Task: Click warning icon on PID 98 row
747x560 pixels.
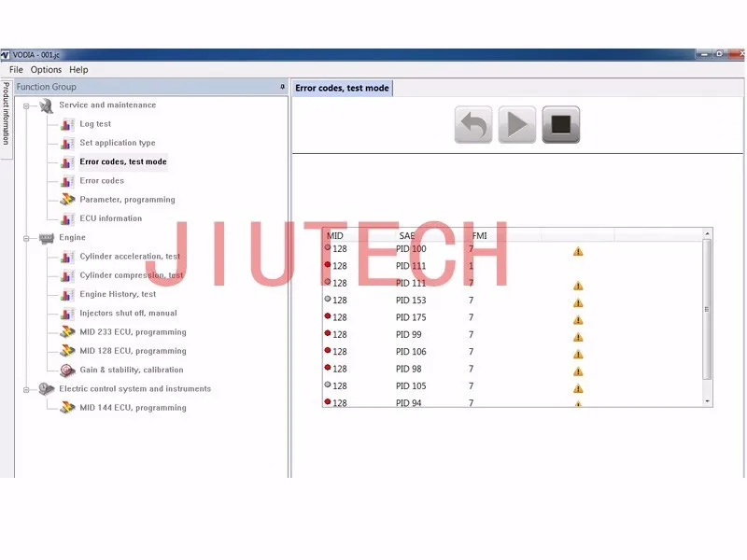Action: tap(578, 371)
